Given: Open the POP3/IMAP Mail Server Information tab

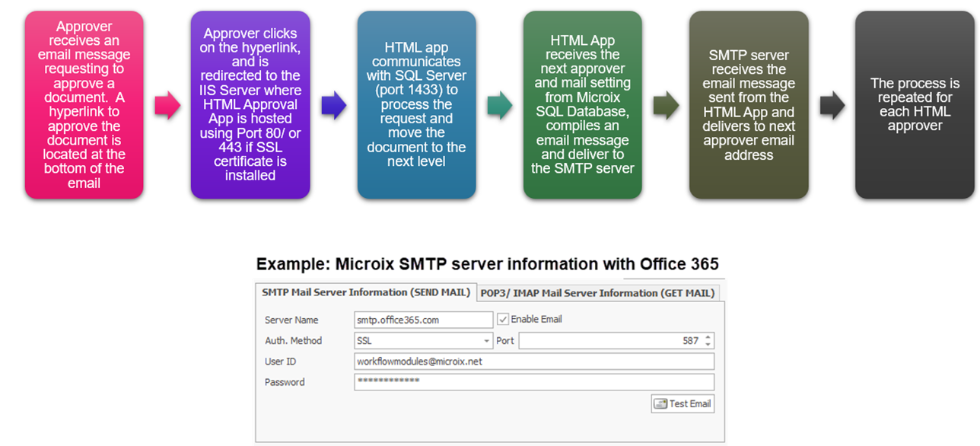Looking at the screenshot, I should coord(597,293).
